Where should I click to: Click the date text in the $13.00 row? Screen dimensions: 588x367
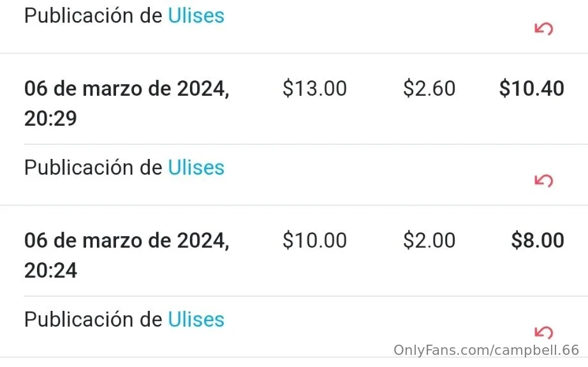pos(126,89)
